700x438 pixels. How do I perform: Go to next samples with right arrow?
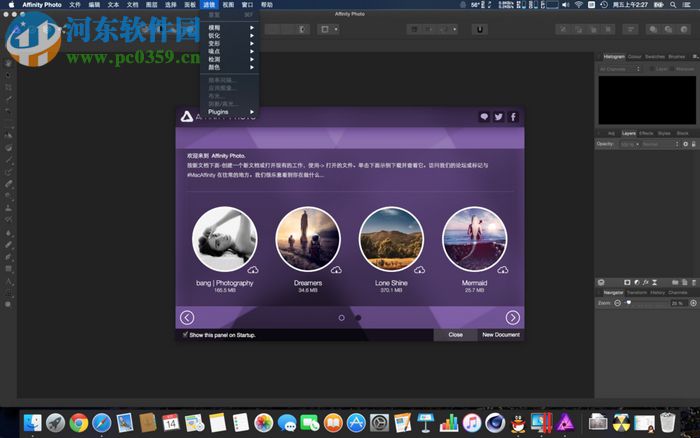tap(512, 317)
